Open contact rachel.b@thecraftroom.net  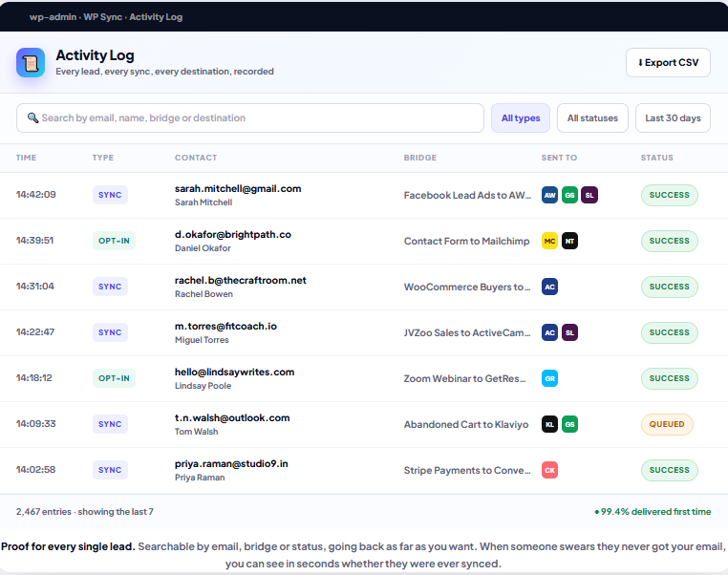pos(241,280)
